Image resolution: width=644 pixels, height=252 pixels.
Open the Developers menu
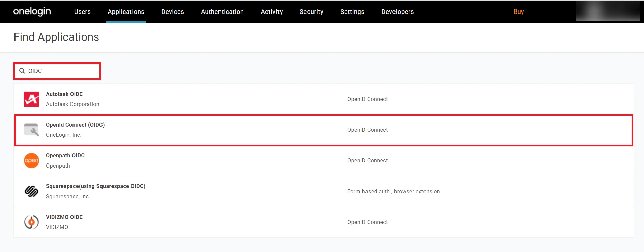coord(398,11)
